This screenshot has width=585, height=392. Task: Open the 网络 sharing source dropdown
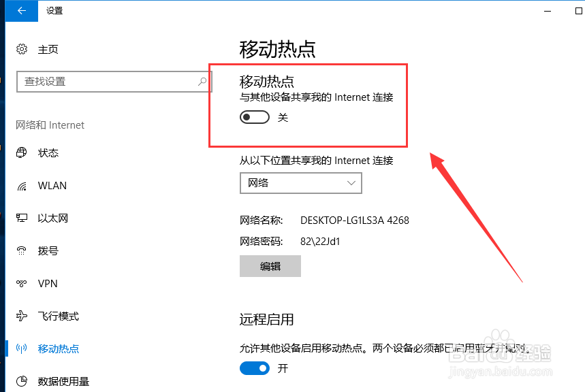301,183
